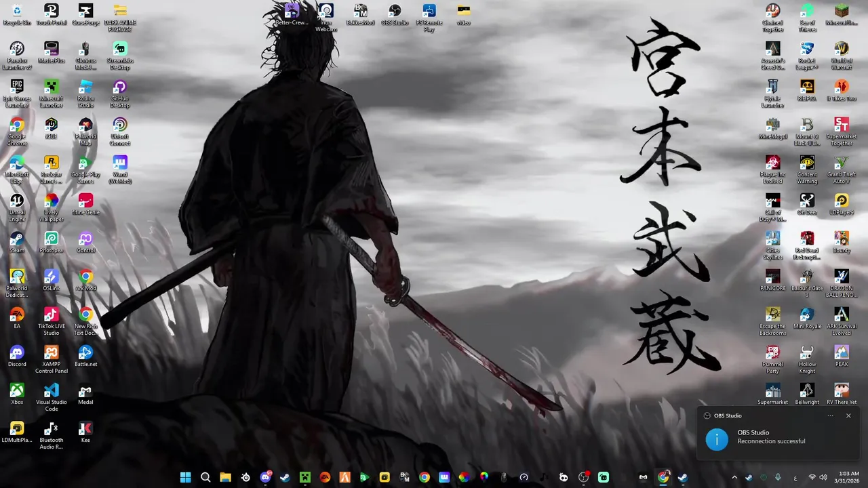The image size is (868, 488).
Task: Launch Paradox Launcher v2 shortcut
Action: (x=17, y=56)
